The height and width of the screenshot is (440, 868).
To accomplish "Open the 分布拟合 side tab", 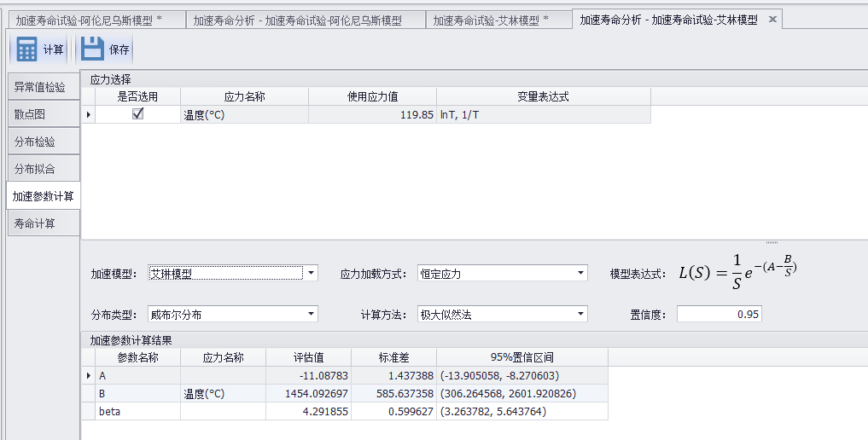I will (44, 169).
